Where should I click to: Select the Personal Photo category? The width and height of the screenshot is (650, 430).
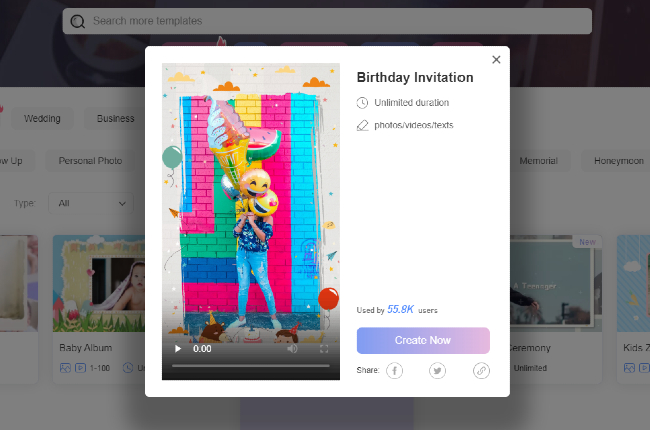click(90, 161)
